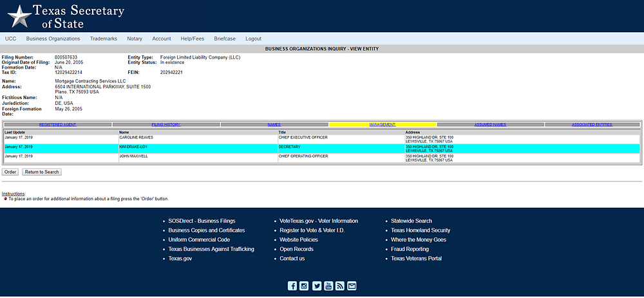The width and height of the screenshot is (644, 298).
Task: Switch to the Registered Agent tab
Action: tap(58, 124)
